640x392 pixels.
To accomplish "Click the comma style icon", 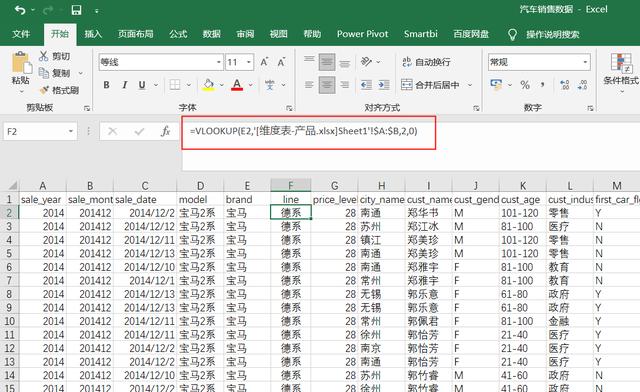I will (x=542, y=85).
